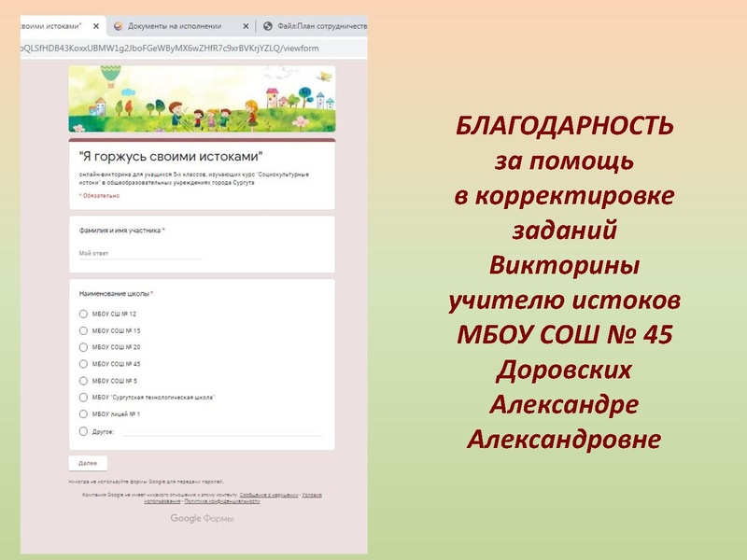This screenshot has height=560, width=747.
Task: Select the "МБОУ СШ № 12" radio button
Action: point(82,314)
